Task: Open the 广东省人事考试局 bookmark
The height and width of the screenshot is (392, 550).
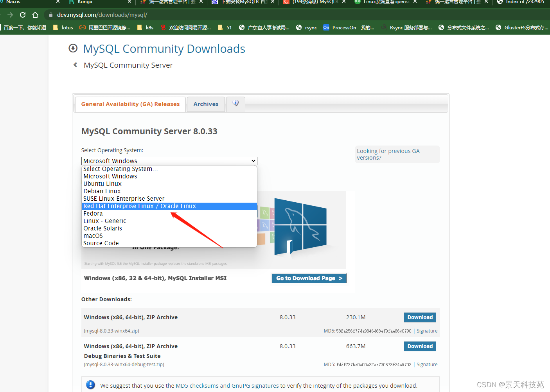Action: point(264,27)
